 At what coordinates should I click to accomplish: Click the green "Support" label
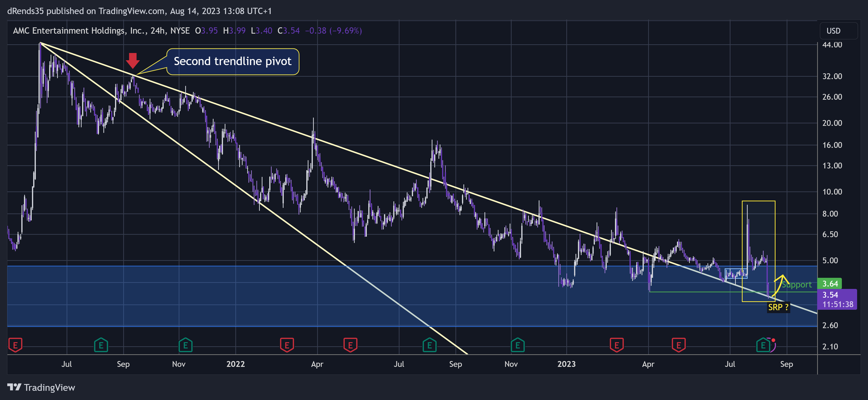[x=797, y=285]
